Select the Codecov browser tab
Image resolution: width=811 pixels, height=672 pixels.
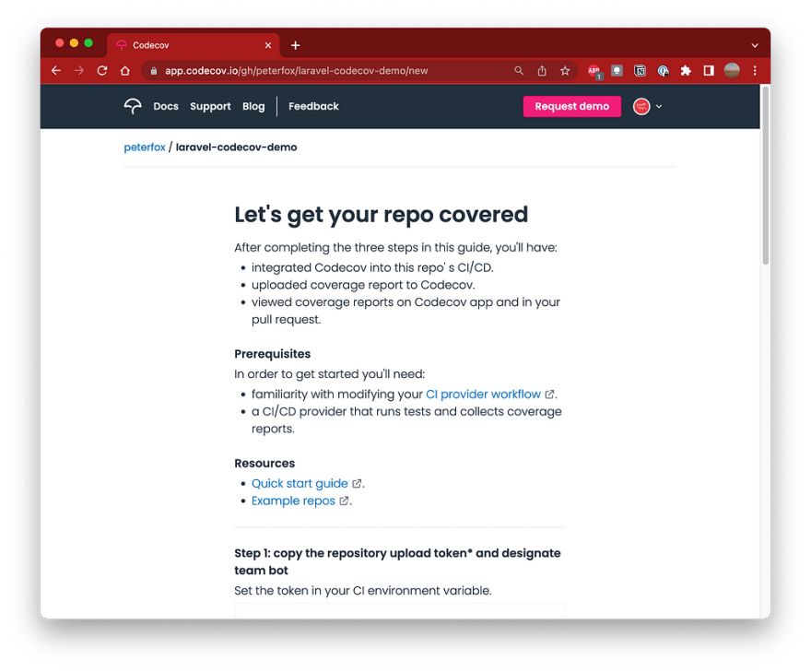(194, 45)
